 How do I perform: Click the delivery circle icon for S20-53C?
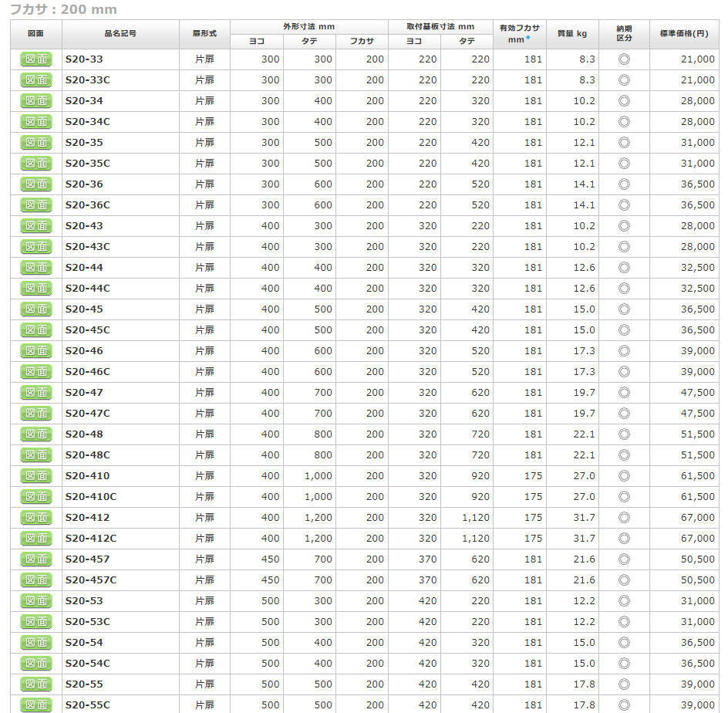(x=624, y=622)
